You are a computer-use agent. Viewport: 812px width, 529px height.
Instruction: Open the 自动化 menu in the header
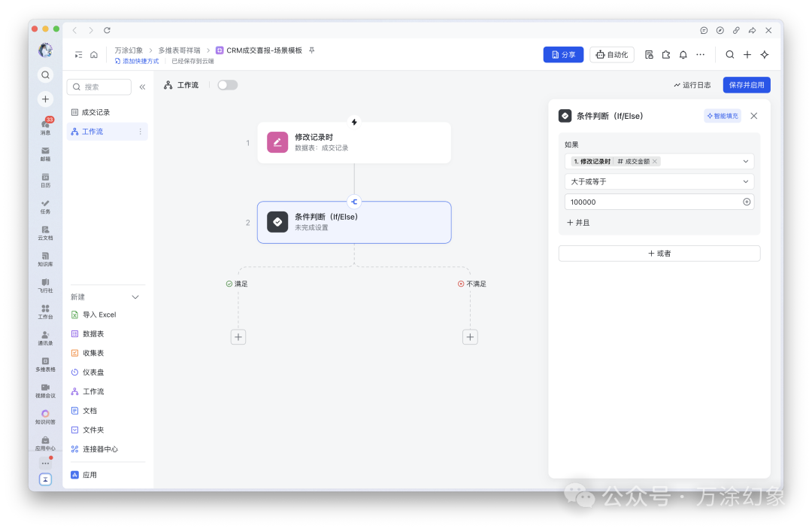tap(611, 54)
